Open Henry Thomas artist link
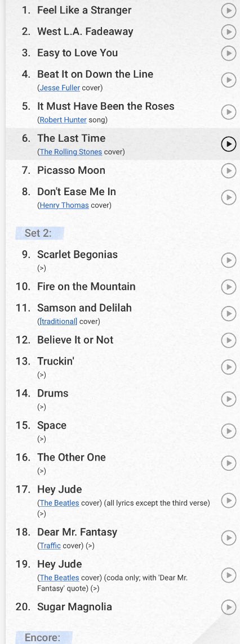The width and height of the screenshot is (240, 644). pyautogui.click(x=64, y=205)
